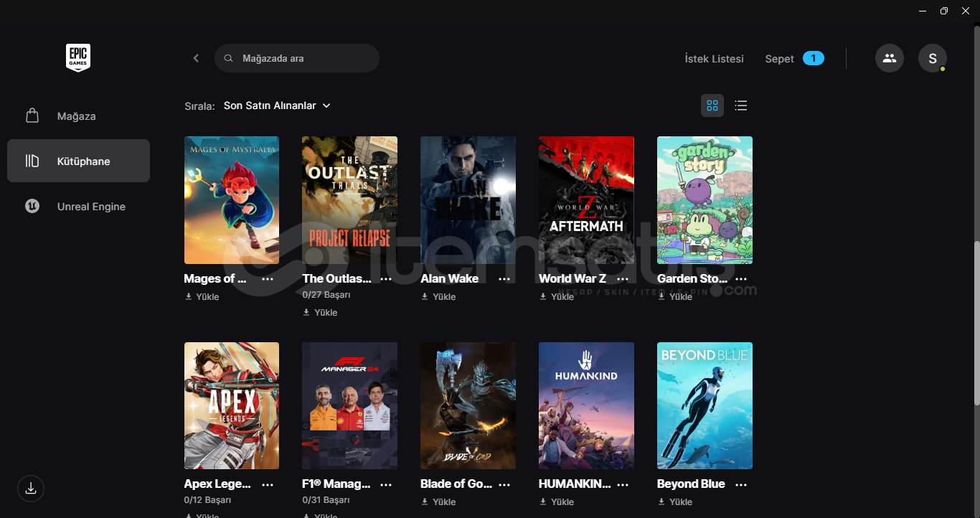The height and width of the screenshot is (518, 980).
Task: Open the Mages of Mystralia cover art
Action: (x=232, y=200)
